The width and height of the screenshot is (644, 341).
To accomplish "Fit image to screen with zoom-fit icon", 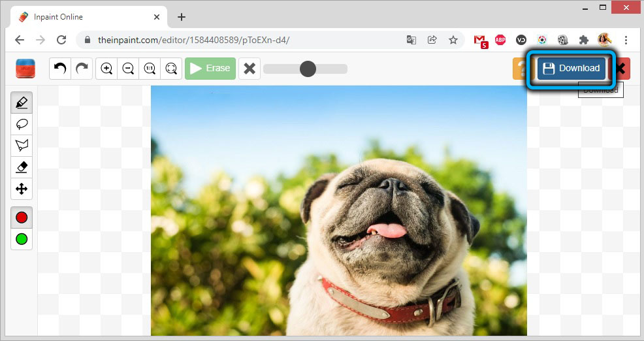I will pos(171,68).
